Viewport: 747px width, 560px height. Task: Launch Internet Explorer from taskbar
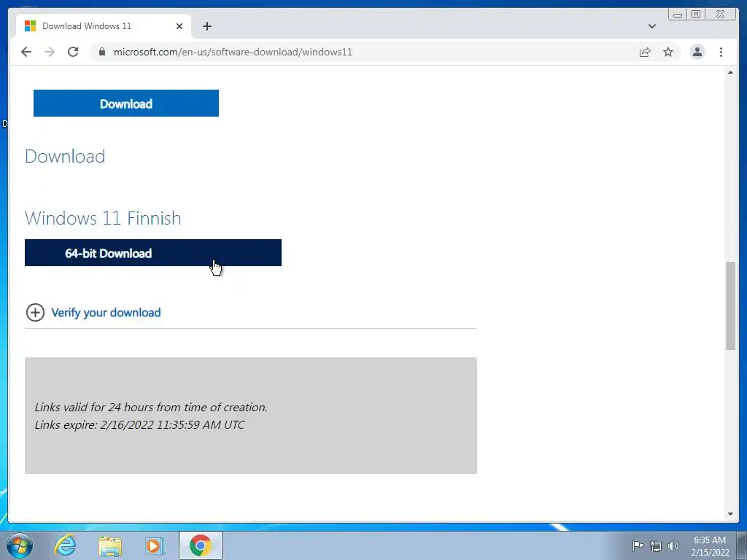coord(65,545)
